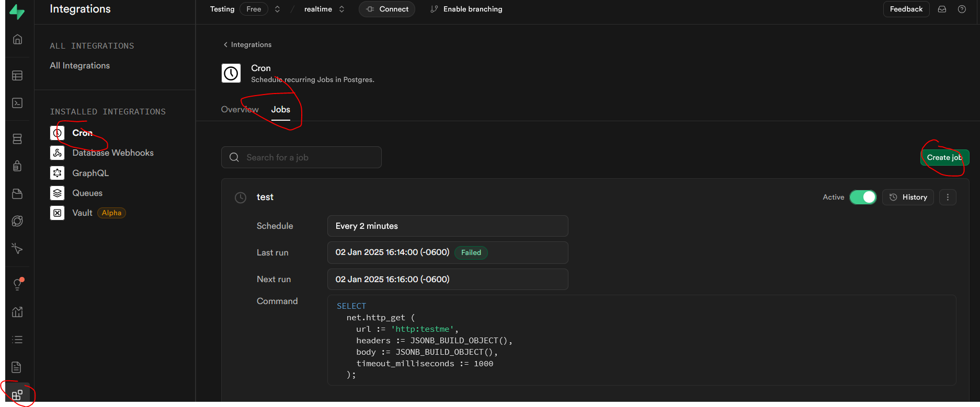Toggle the Active switch for test job

tap(863, 197)
